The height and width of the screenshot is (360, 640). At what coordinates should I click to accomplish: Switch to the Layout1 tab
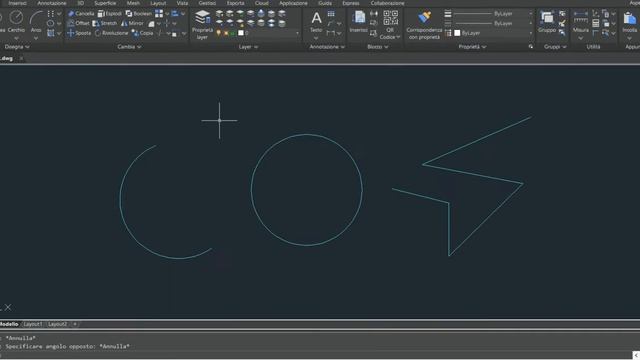tap(33, 324)
